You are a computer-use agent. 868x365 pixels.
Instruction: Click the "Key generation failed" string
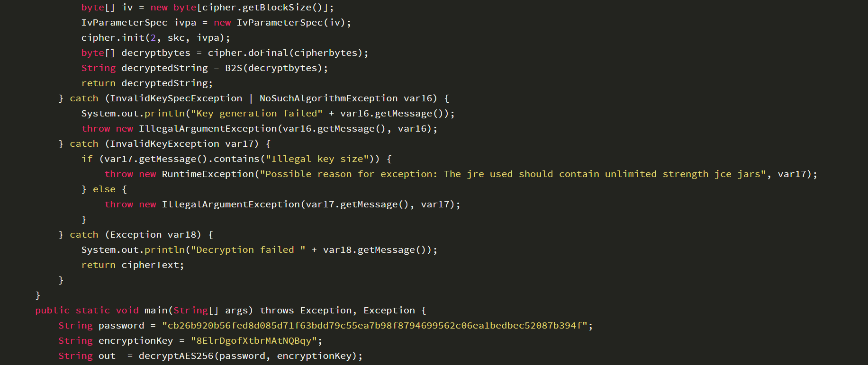coord(256,114)
